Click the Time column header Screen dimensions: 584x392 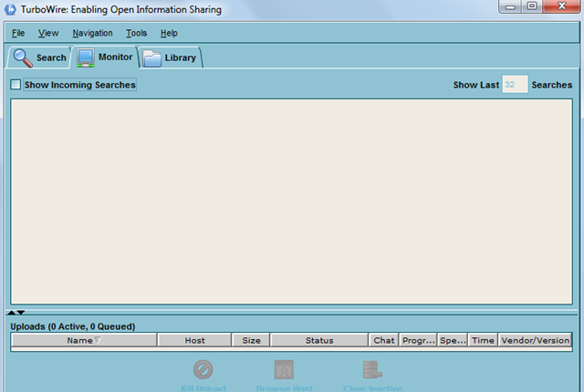pos(483,340)
